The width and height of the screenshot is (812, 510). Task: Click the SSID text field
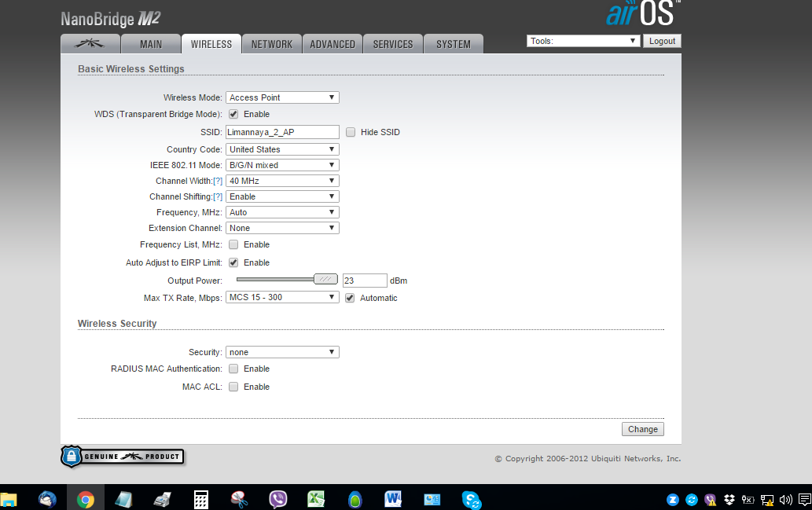coord(282,132)
